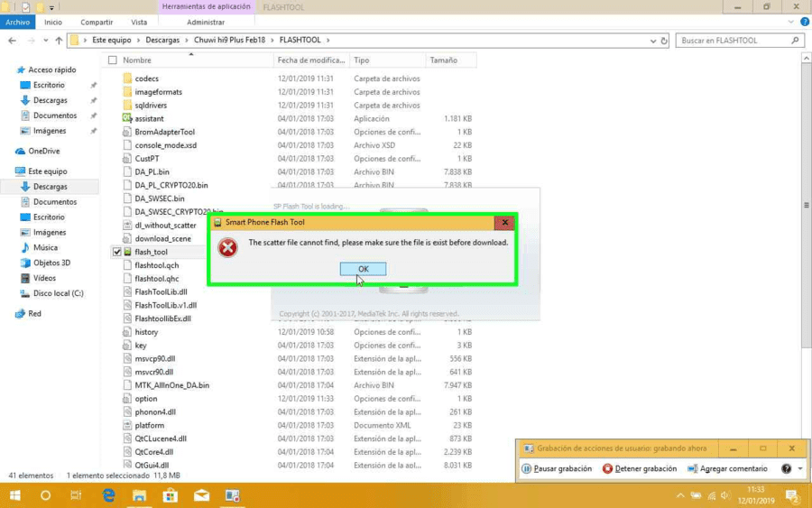This screenshot has height=508, width=812.
Task: Go back with the back arrow
Action: (13, 41)
